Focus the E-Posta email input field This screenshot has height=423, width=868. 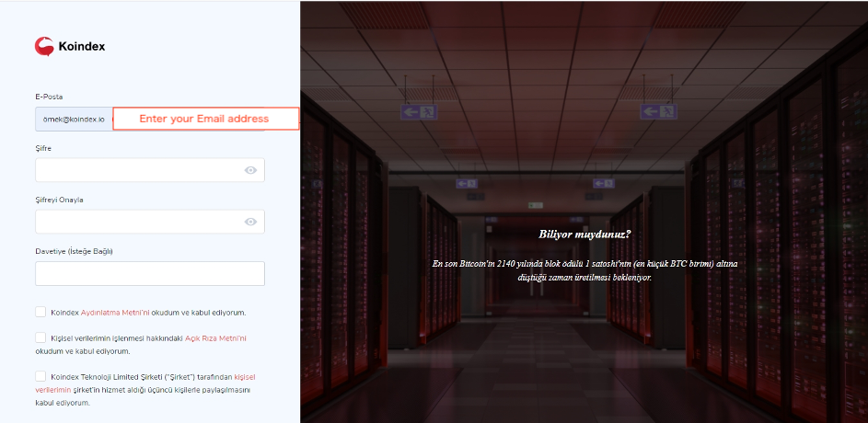pos(74,119)
